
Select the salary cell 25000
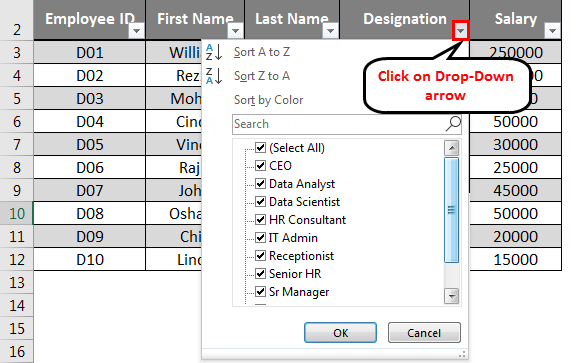515,168
